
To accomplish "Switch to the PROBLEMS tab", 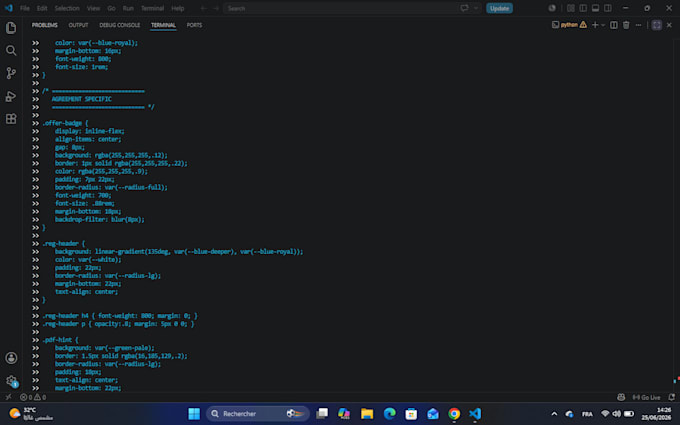I will [45, 25].
